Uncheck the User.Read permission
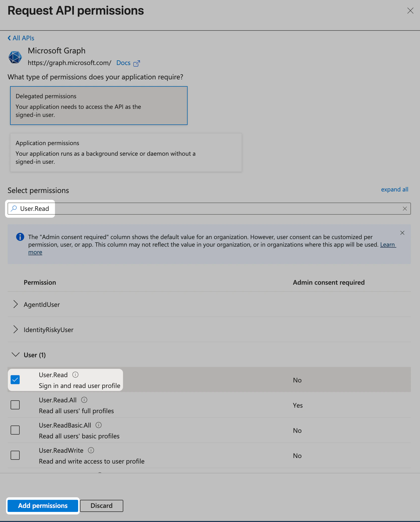The image size is (420, 522). coord(15,380)
